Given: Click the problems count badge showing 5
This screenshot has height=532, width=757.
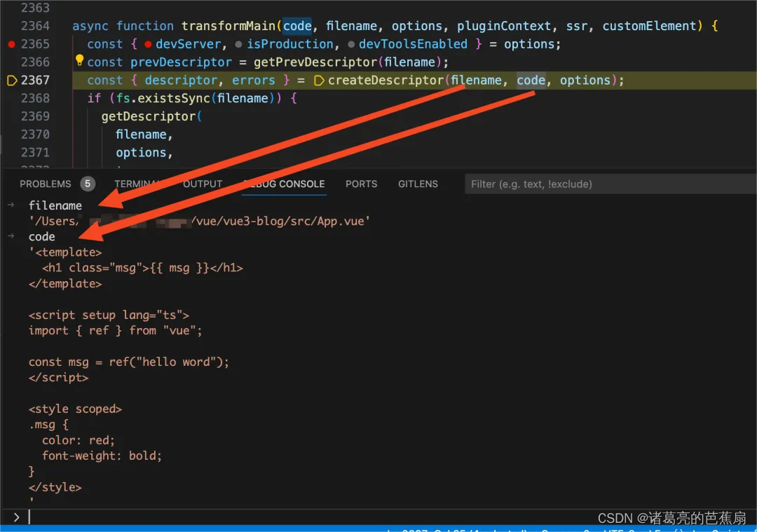Looking at the screenshot, I should click(88, 184).
